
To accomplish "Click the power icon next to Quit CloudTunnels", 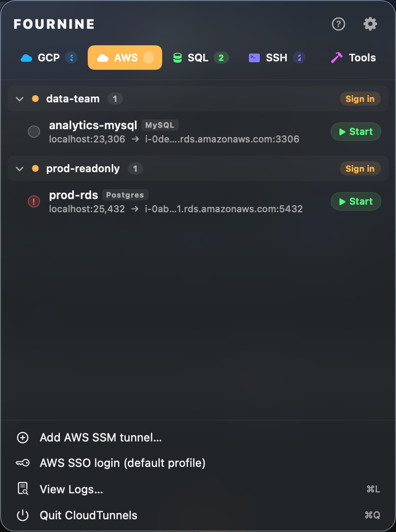I will point(23,515).
